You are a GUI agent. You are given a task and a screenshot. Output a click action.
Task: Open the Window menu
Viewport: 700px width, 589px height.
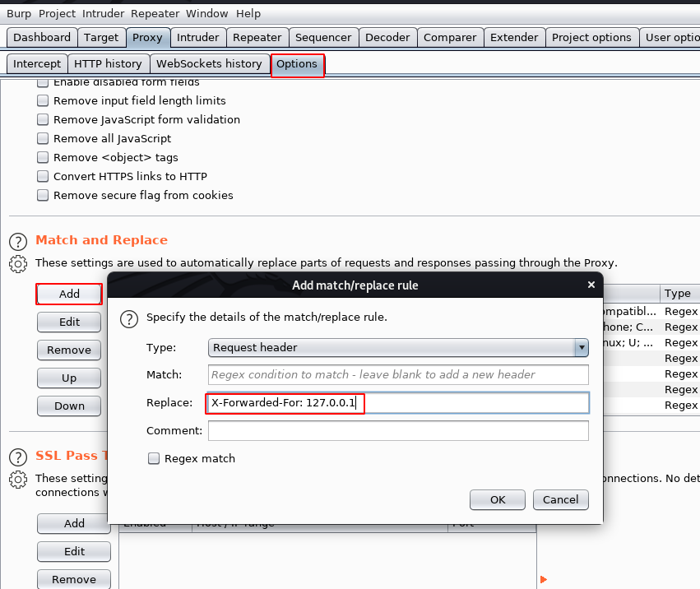(206, 14)
